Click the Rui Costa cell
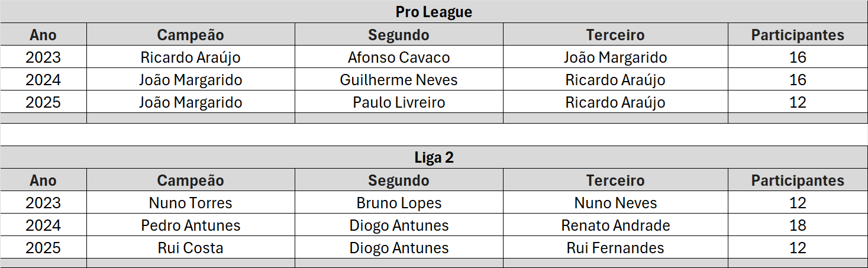 tap(191, 248)
